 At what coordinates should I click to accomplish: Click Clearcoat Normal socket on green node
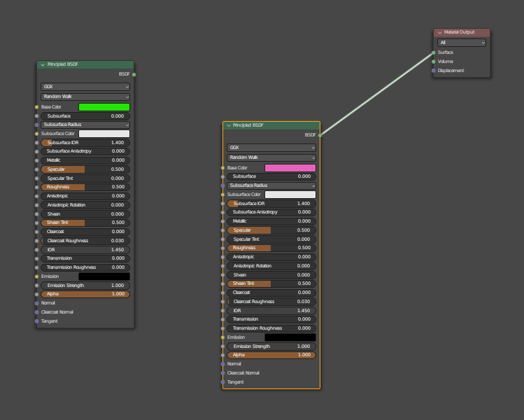coord(37,312)
